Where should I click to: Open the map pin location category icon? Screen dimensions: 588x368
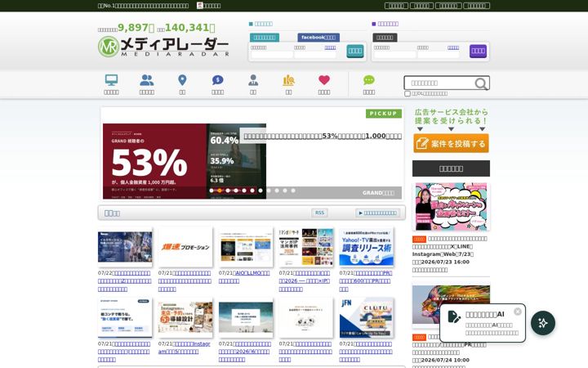182,80
